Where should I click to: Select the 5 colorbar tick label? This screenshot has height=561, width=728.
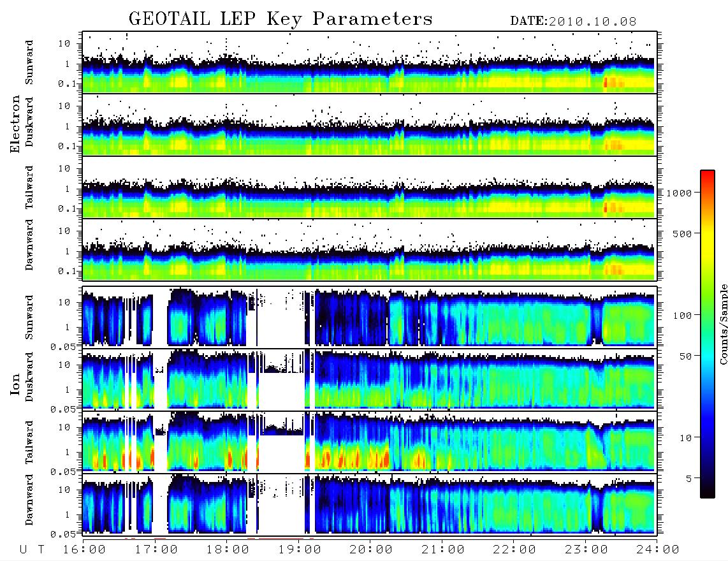tap(689, 478)
